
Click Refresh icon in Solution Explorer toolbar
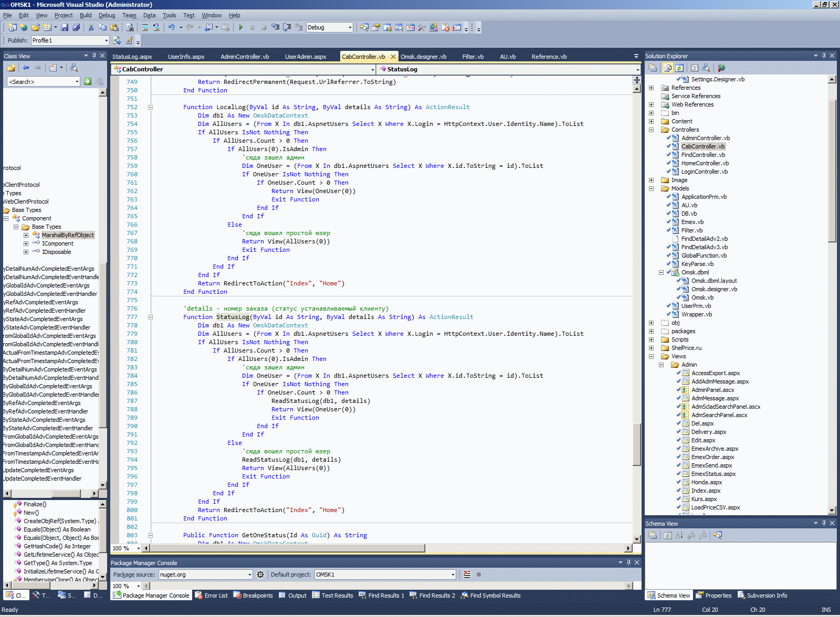[x=679, y=68]
